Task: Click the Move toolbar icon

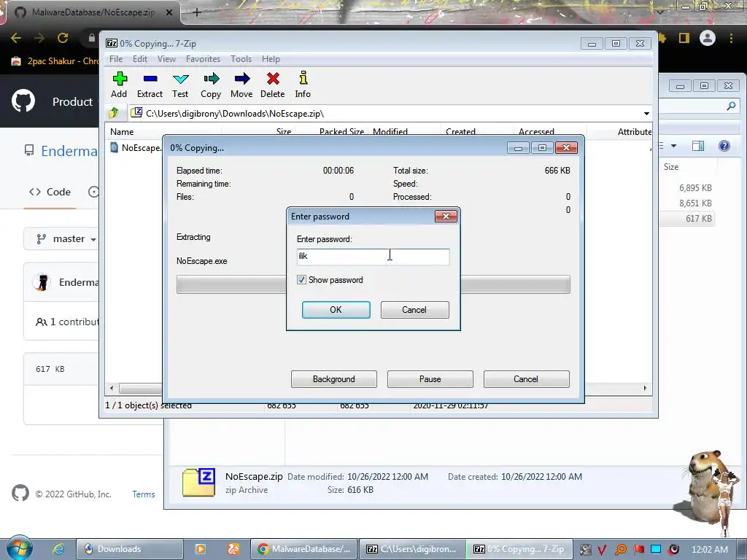Action: tap(242, 79)
